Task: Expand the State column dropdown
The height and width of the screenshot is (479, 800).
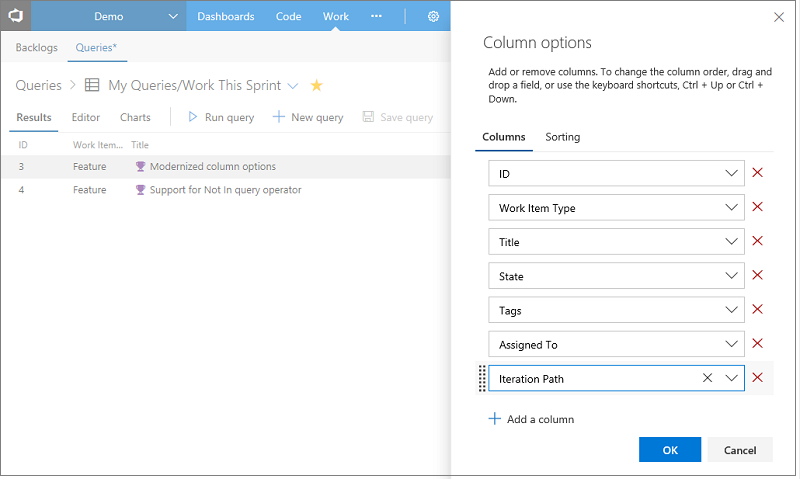Action: [731, 276]
